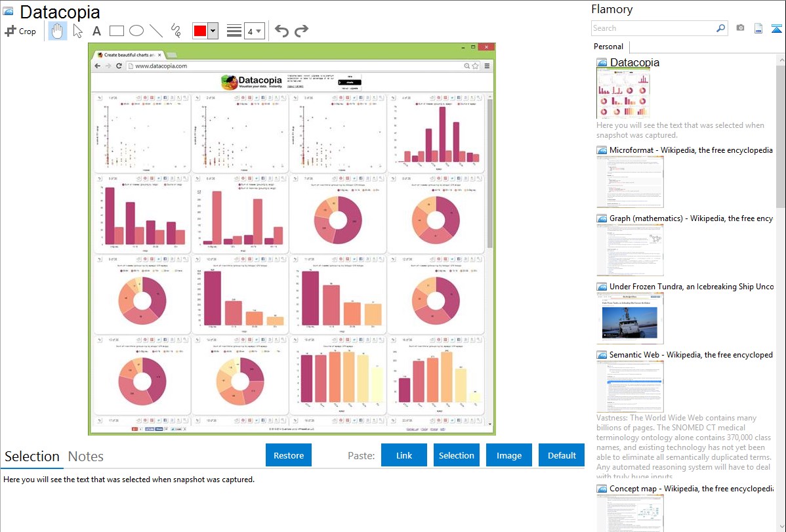
Task: Click the Semantic Web snapshot title
Action: (691, 354)
